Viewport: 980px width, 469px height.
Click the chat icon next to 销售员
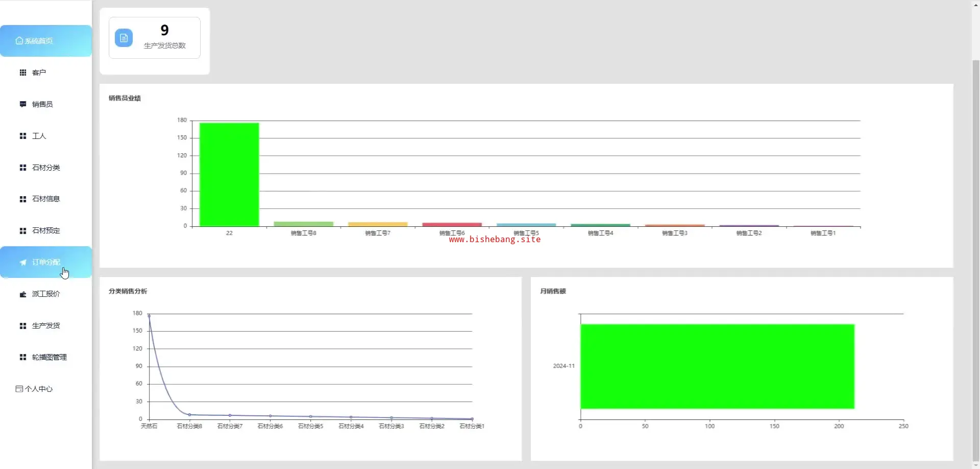(x=23, y=104)
